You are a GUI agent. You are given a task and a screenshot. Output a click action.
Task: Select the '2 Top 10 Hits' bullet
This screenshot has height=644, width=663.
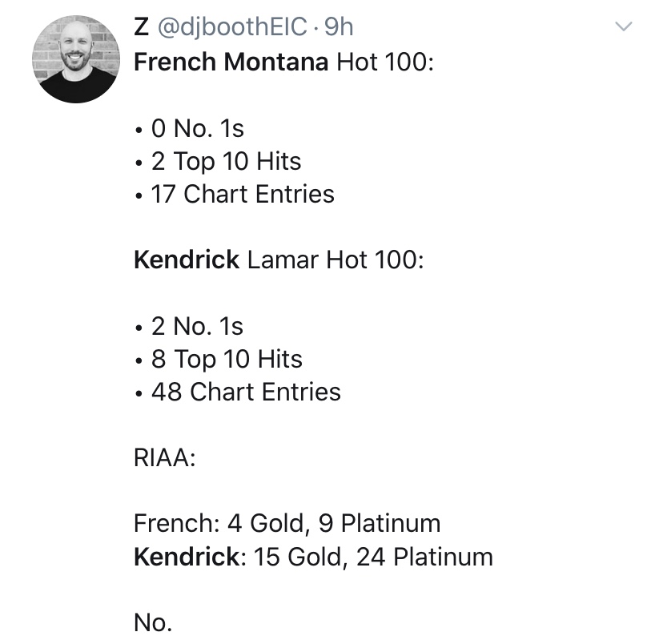pos(218,162)
